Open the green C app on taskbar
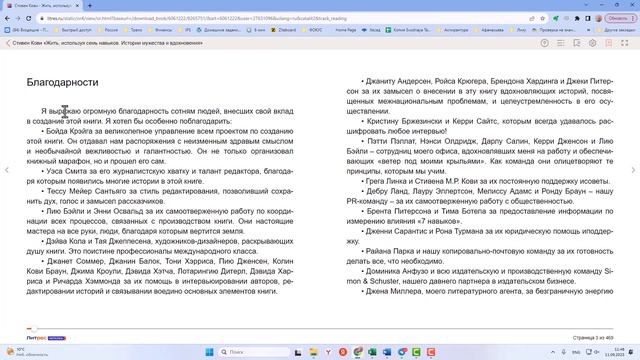Screen dimensions: 640x360 (x=416, y=352)
